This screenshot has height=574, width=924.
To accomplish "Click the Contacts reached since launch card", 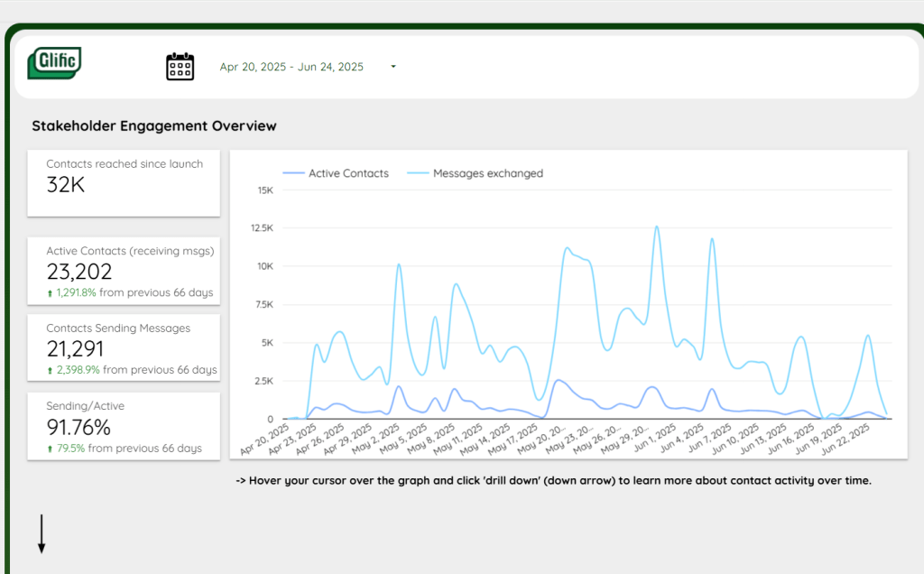I will point(124,183).
